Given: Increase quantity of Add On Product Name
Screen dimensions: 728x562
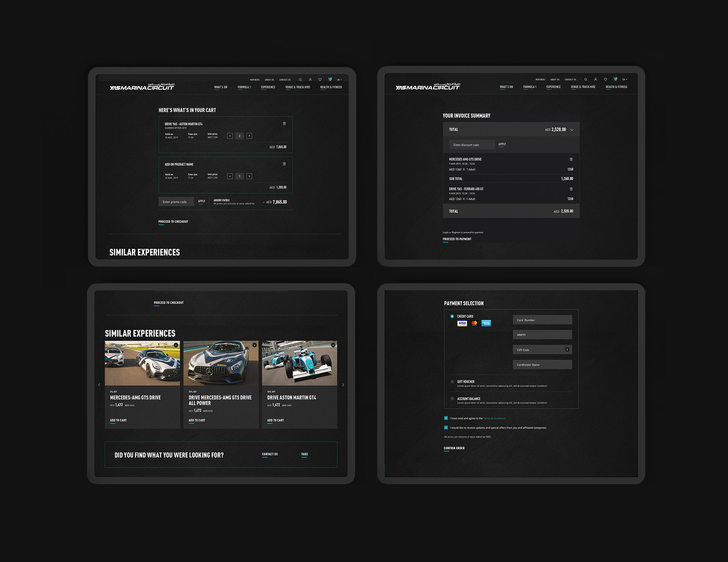Looking at the screenshot, I should point(249,176).
